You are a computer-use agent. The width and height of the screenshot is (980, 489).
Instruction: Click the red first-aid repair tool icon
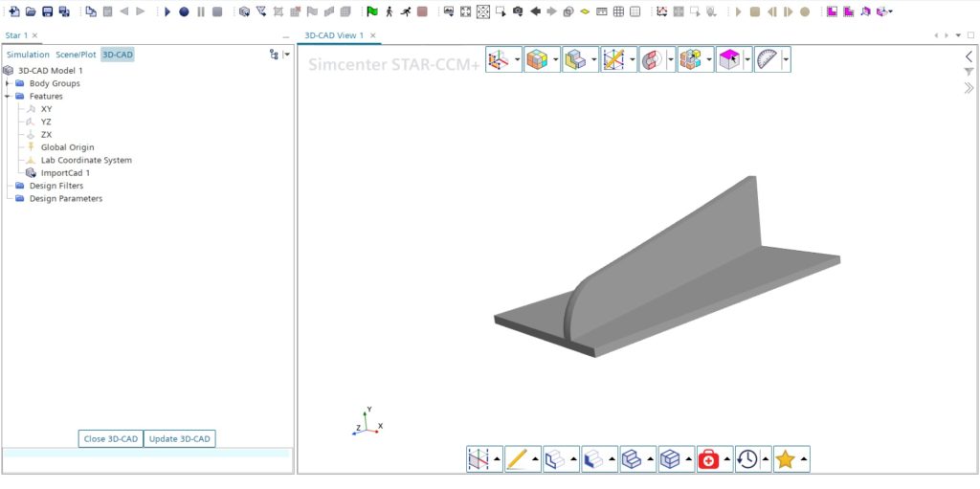(708, 459)
